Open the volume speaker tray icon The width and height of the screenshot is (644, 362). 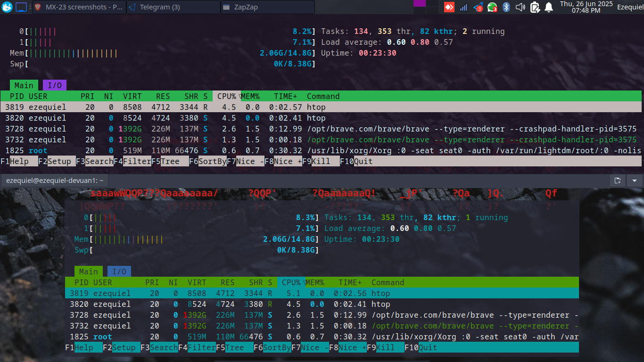click(x=520, y=7)
